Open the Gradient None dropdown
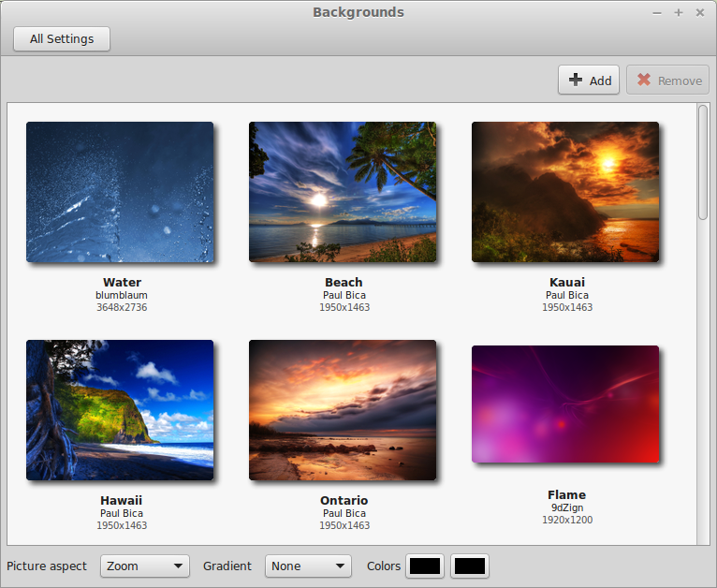This screenshot has width=717, height=588. 308,566
